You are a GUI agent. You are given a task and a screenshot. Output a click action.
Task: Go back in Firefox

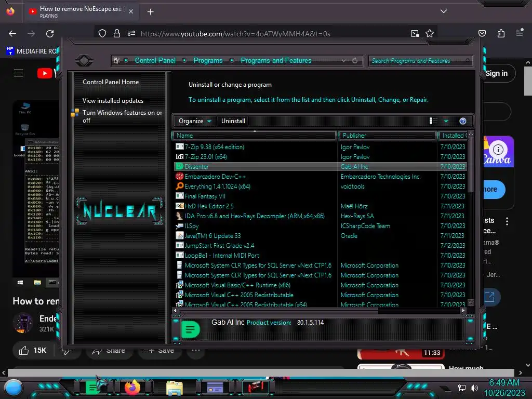pyautogui.click(x=12, y=34)
